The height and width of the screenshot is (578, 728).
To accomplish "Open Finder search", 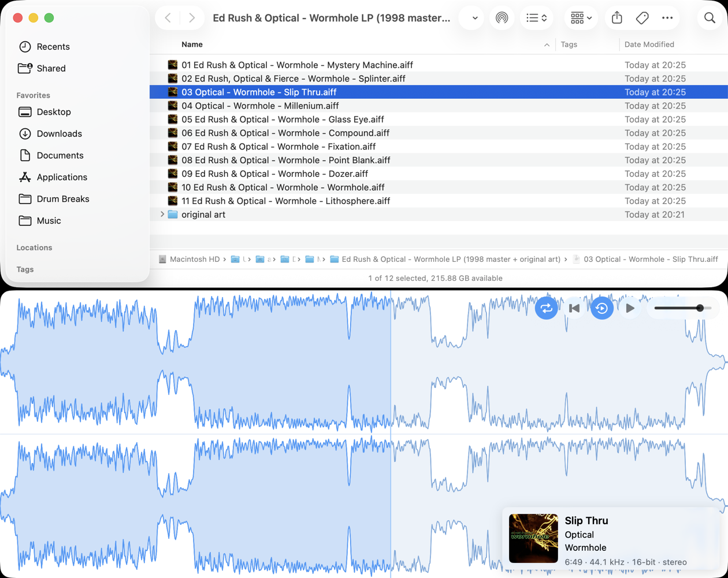I will (x=710, y=18).
